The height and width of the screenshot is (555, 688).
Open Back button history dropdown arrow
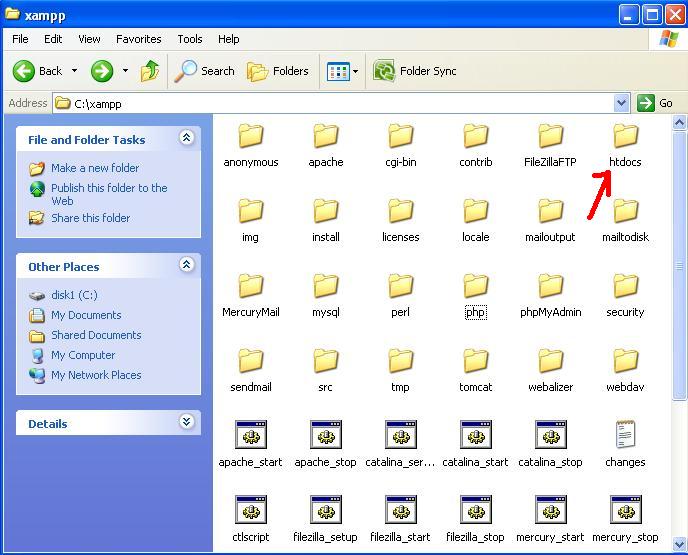pyautogui.click(x=75, y=71)
